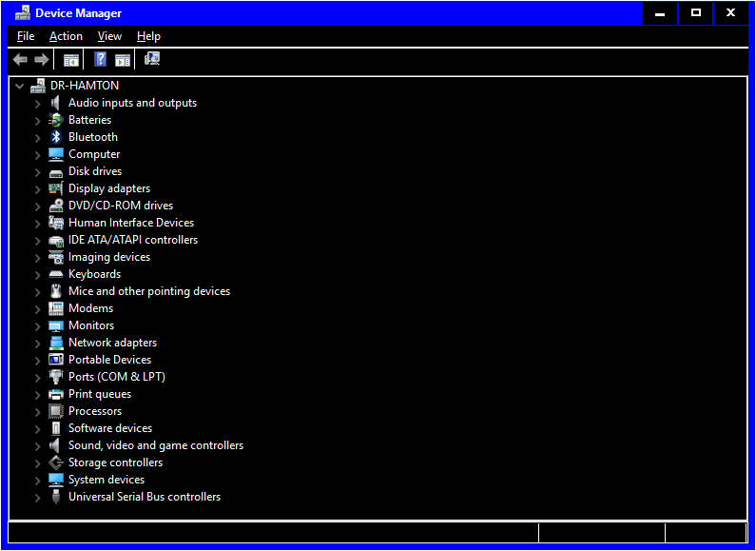Open the Help toolbar icon
The width and height of the screenshot is (756, 551).
[x=100, y=59]
